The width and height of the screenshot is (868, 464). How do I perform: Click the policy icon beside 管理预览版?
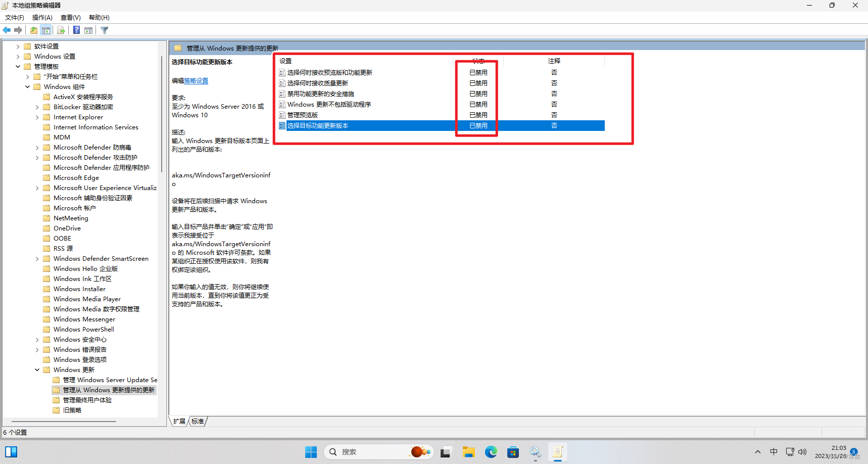coord(282,115)
